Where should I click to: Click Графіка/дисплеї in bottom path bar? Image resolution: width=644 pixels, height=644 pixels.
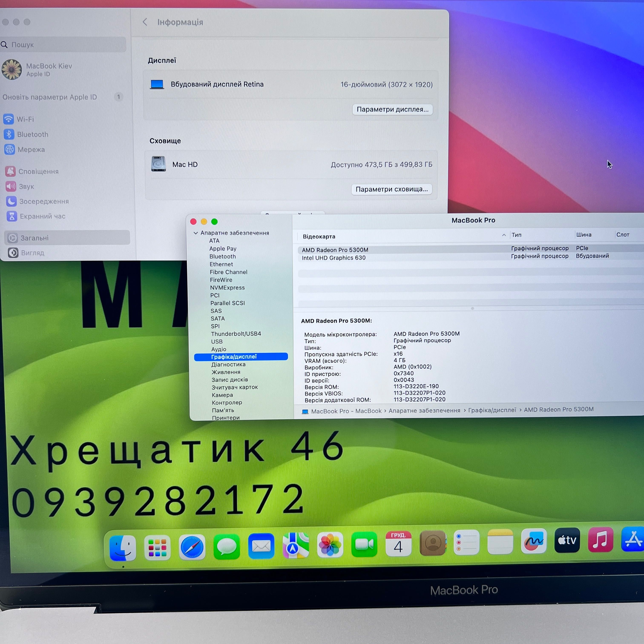click(x=492, y=410)
